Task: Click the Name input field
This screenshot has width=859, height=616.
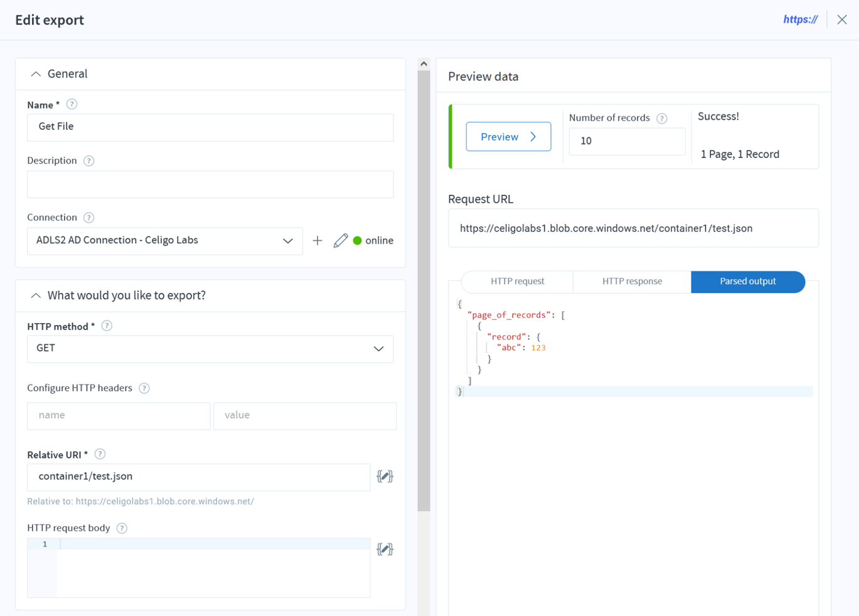Action: coord(210,127)
